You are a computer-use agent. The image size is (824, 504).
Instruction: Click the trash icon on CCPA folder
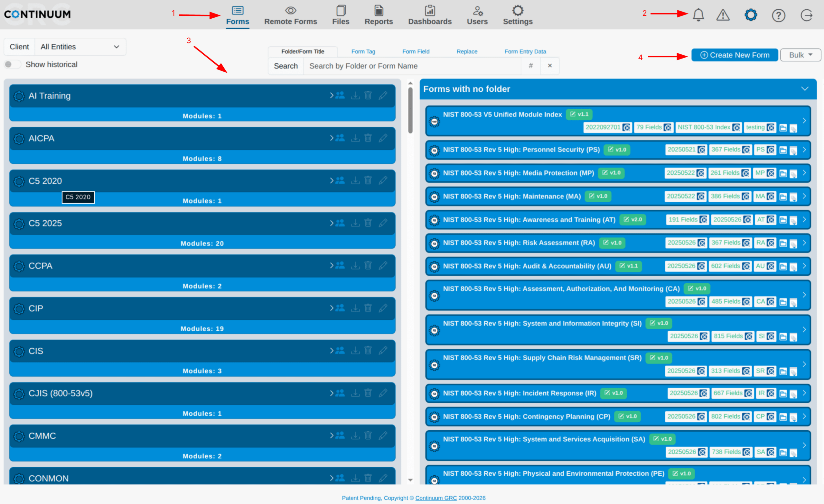tap(368, 265)
